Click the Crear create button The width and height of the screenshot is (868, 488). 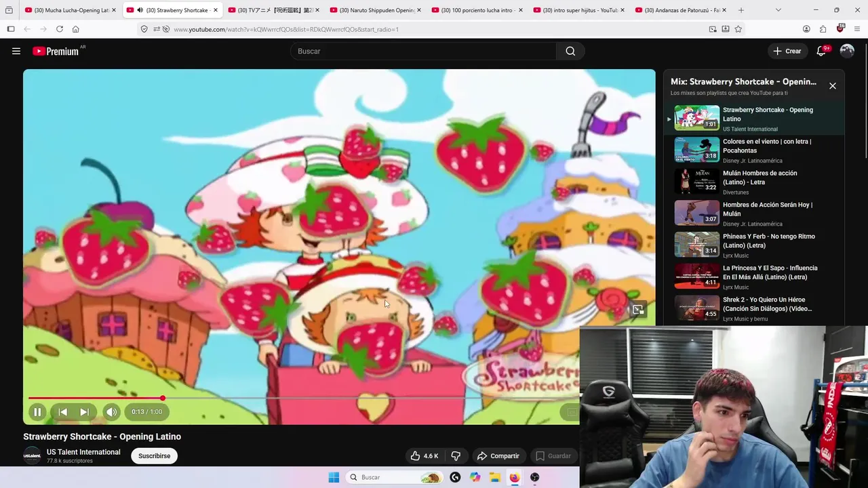(787, 51)
